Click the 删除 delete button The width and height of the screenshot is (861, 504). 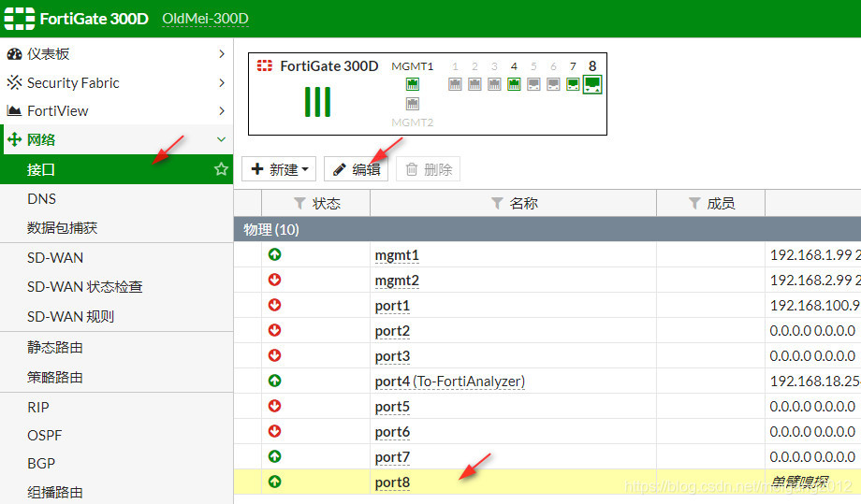click(x=429, y=169)
